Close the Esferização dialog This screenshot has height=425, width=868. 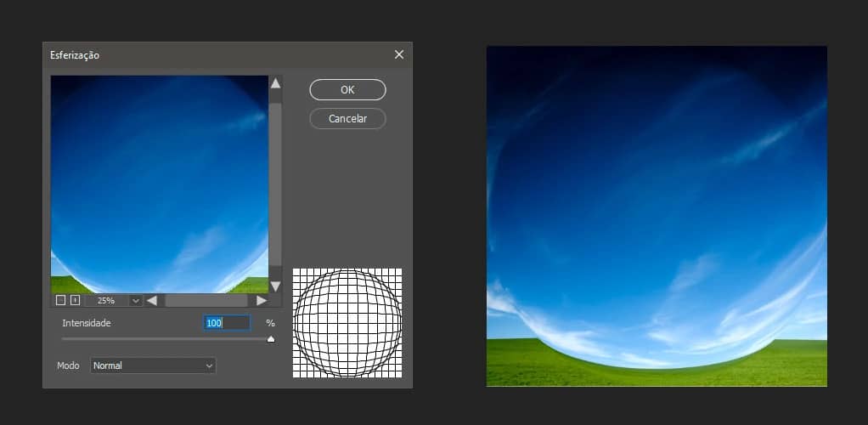[399, 54]
